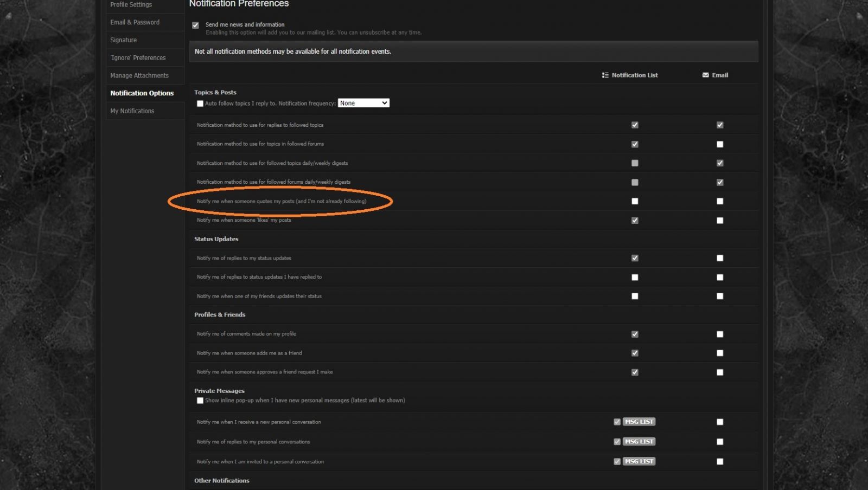Screen dimensions: 868x490
Task: Disable email for replies to followed topics
Action: (x=720, y=125)
